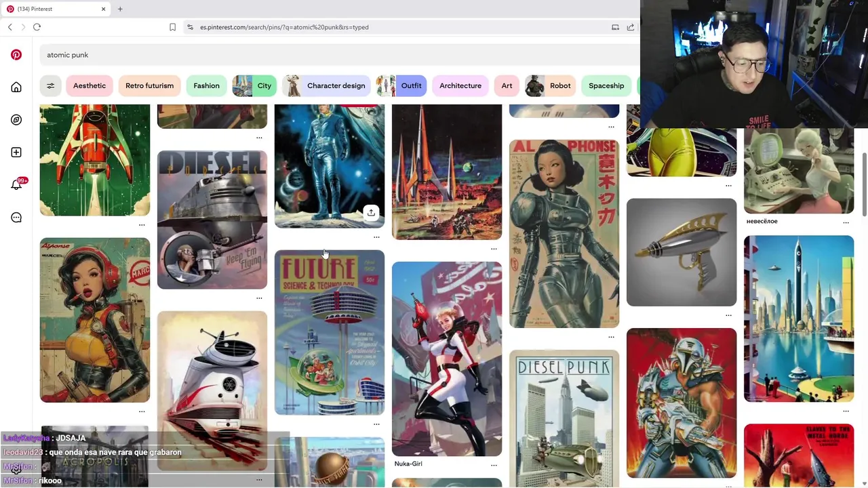Click the search box containing atomic punk
868x488 pixels.
[x=339, y=55]
